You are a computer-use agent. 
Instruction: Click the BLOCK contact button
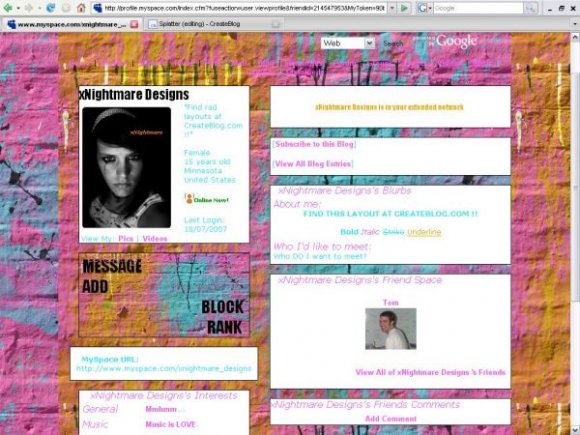(222, 307)
